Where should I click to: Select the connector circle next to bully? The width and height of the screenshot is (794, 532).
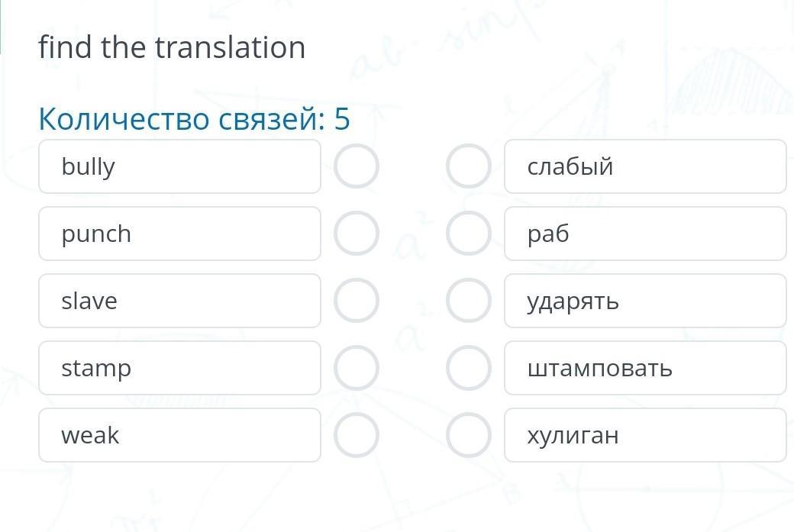pyautogui.click(x=357, y=166)
